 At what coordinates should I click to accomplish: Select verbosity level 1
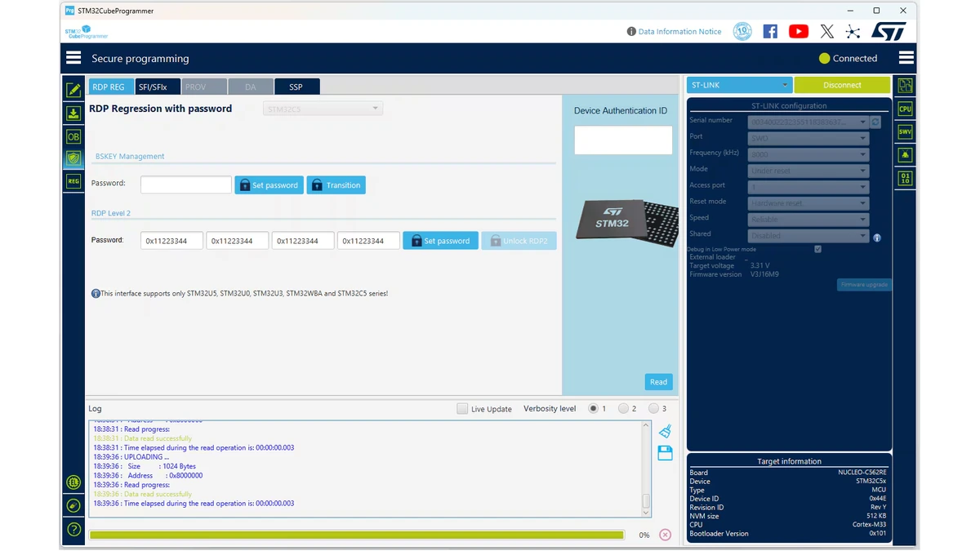coord(593,408)
